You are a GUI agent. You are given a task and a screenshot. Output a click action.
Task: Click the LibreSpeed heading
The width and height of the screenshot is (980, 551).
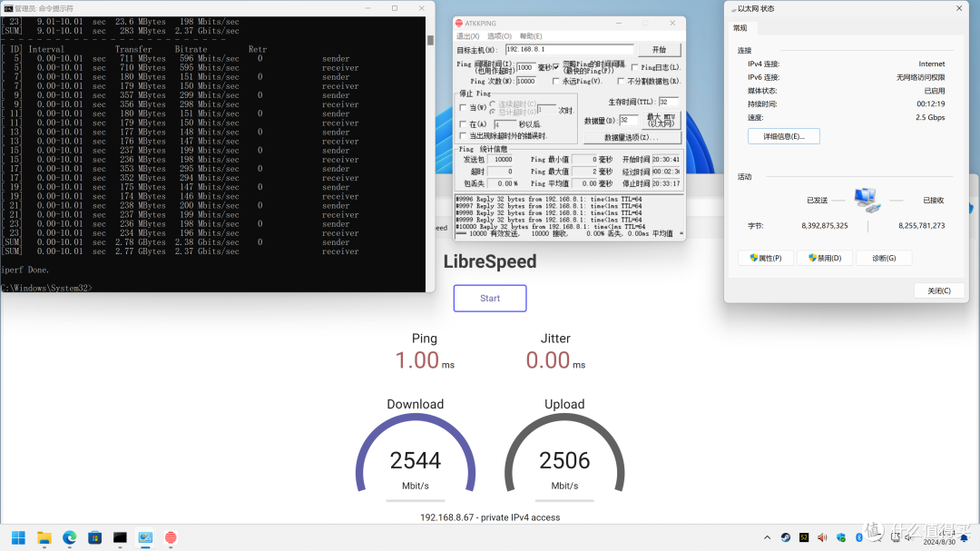coord(490,261)
